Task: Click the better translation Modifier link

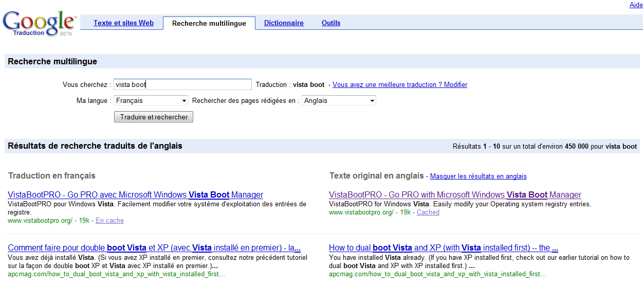Action: click(x=400, y=84)
